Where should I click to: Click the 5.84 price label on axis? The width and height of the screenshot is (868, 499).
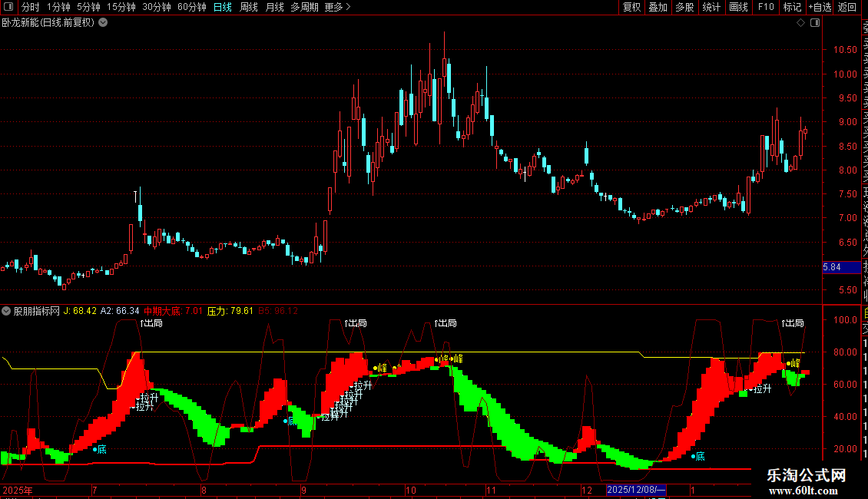coord(841,267)
